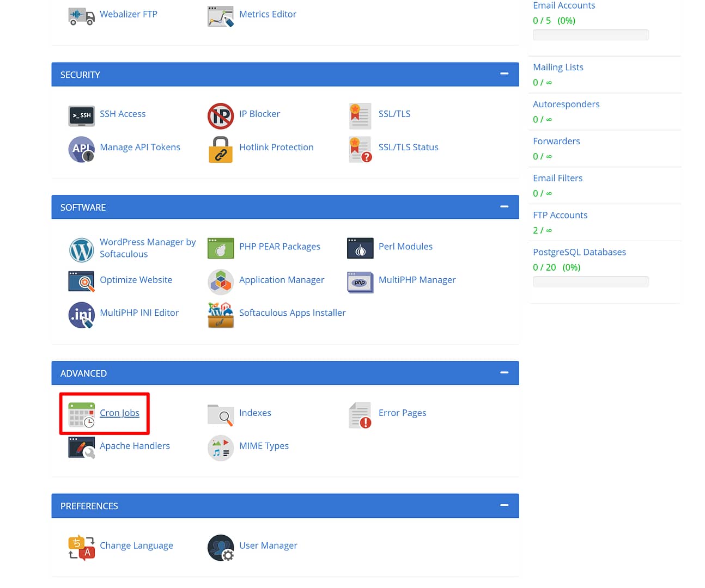Open the SSH Access link
The width and height of the screenshot is (705, 588).
pos(123,114)
